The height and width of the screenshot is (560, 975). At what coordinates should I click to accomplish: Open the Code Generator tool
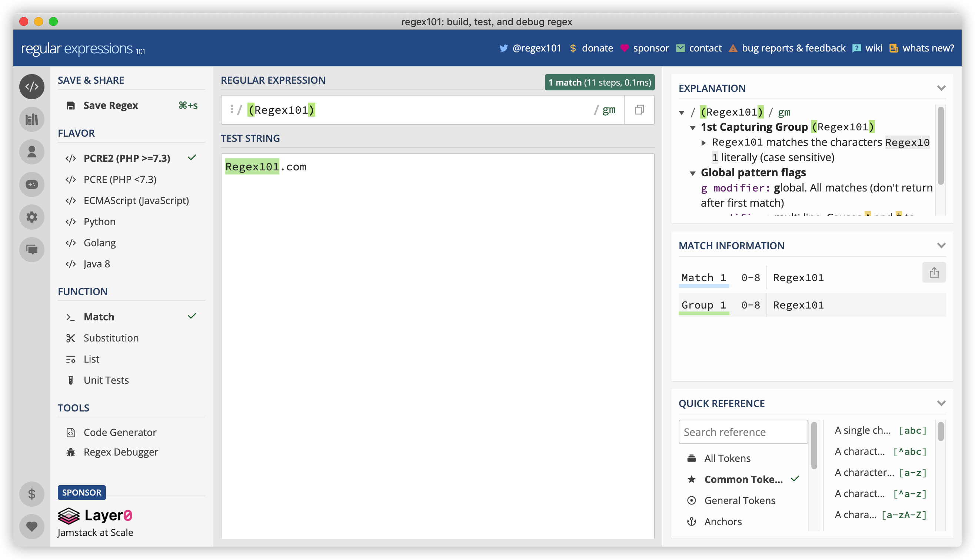point(120,432)
